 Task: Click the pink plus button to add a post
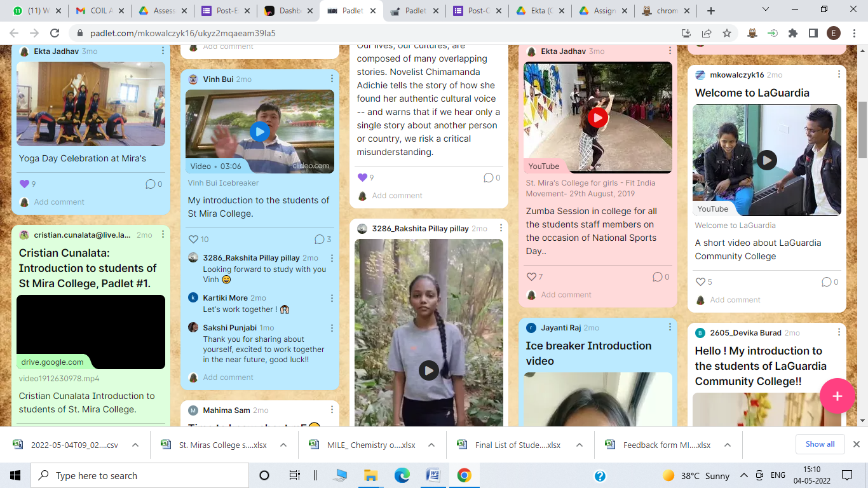(x=837, y=396)
